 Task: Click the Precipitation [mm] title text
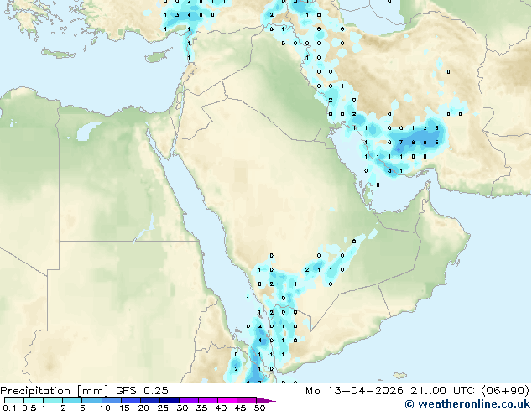55,391
